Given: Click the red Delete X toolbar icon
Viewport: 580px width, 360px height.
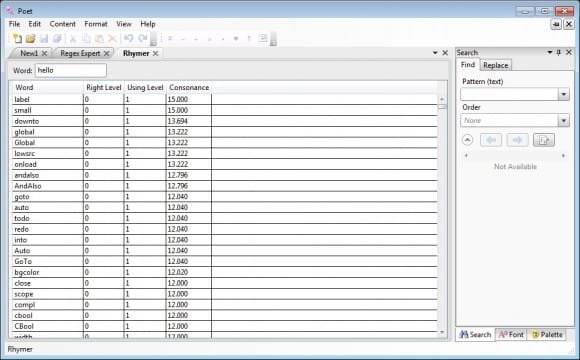Looking at the screenshot, I should (112, 38).
